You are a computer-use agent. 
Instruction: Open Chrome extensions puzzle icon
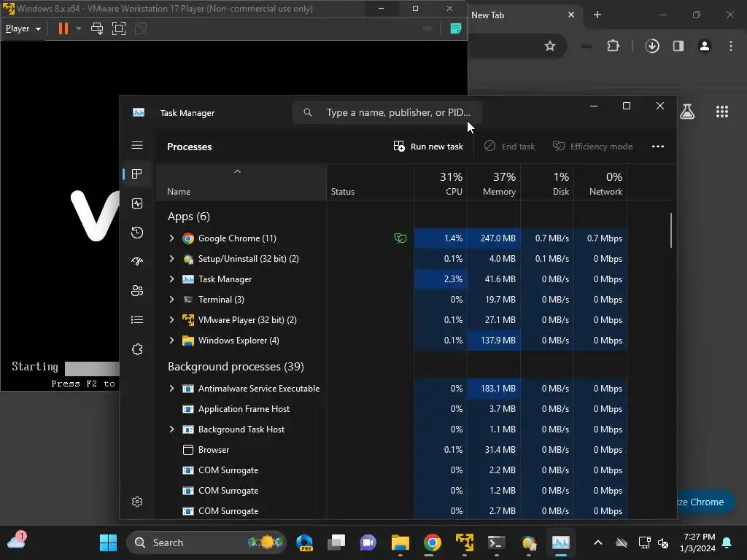click(613, 46)
